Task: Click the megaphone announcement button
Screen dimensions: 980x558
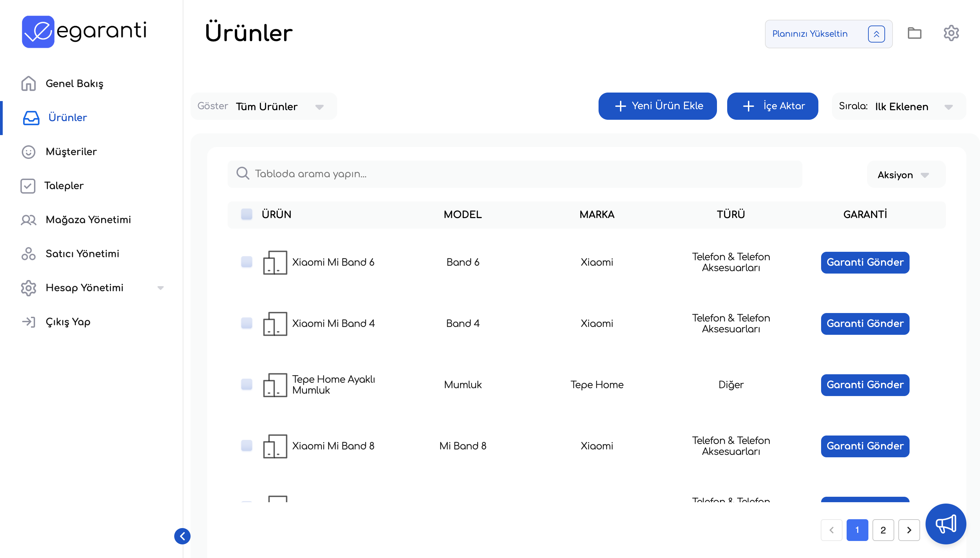Action: (x=946, y=524)
